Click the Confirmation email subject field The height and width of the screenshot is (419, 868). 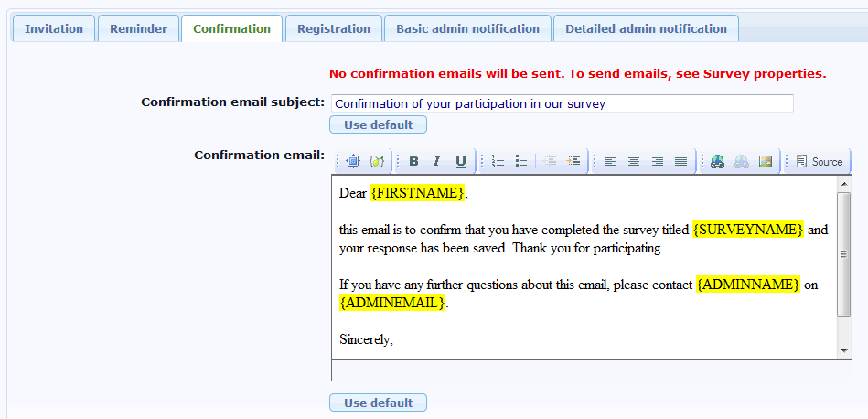coord(562,103)
